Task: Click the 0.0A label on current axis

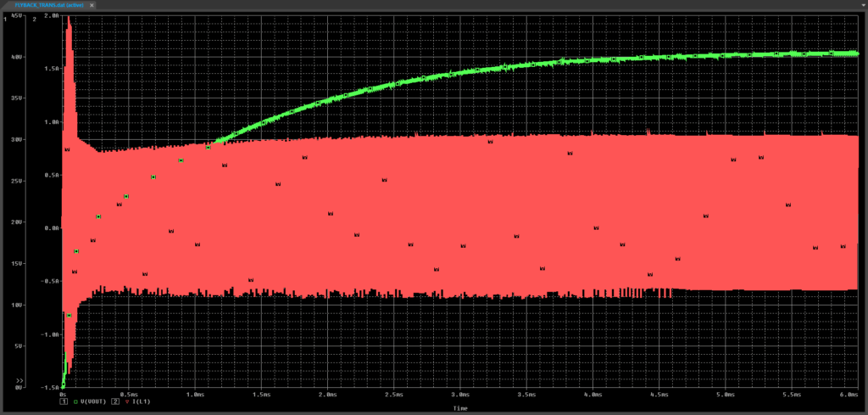Action: [x=51, y=227]
